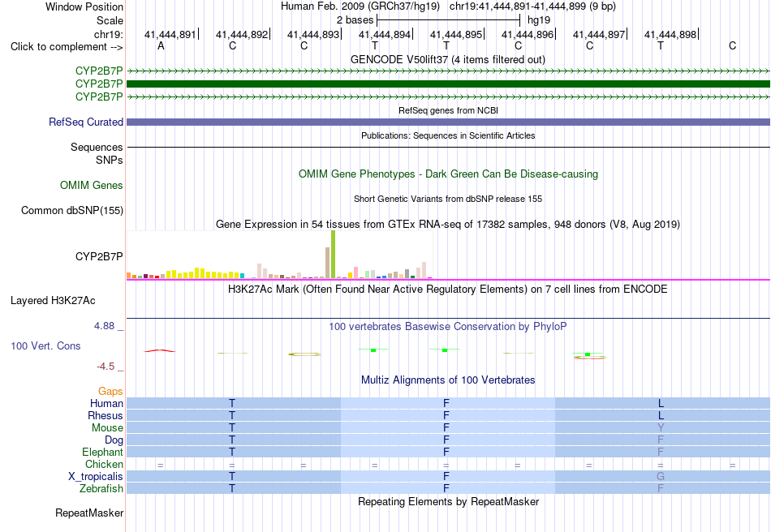The image size is (771, 532).
Task: Select base position label 41,444,891
Action: tap(170, 34)
